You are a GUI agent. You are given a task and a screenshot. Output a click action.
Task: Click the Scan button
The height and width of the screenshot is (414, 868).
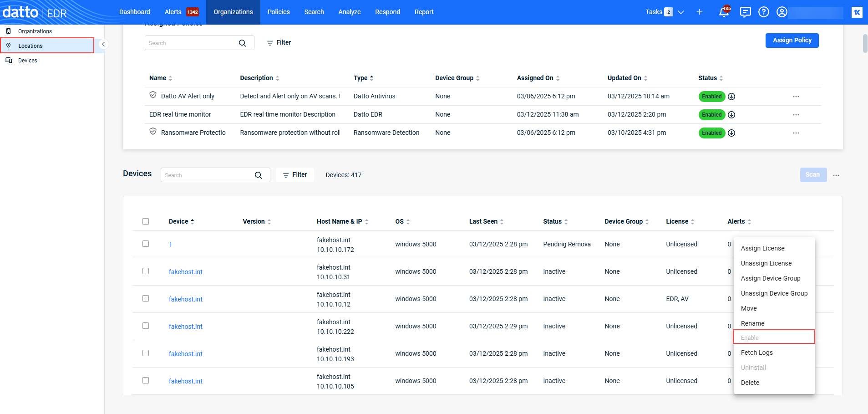coord(813,175)
